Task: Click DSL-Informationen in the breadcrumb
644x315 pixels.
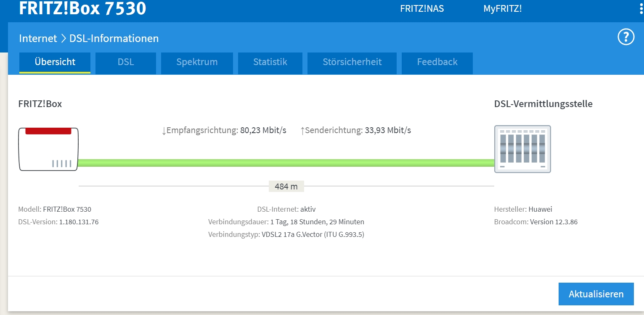Action: [114, 39]
